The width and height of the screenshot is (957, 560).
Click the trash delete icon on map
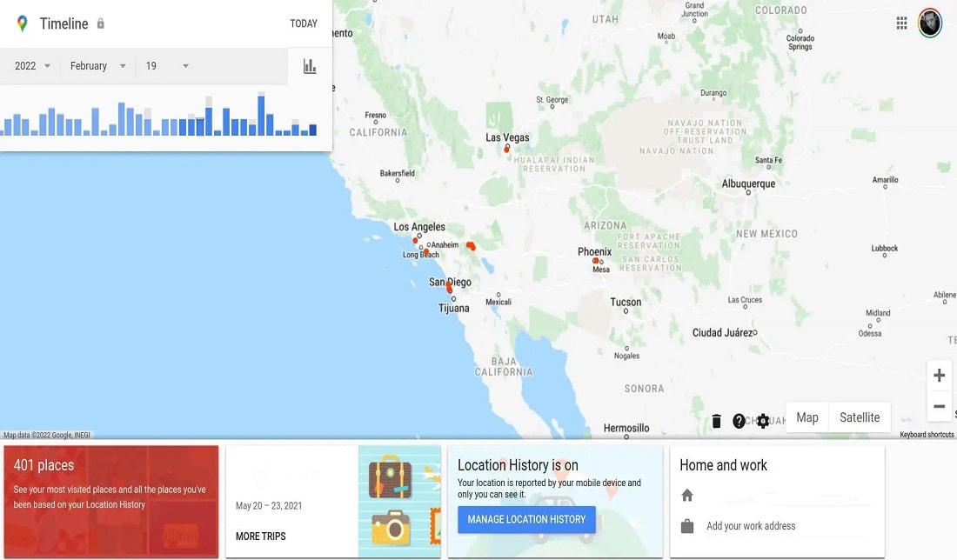[x=716, y=421]
